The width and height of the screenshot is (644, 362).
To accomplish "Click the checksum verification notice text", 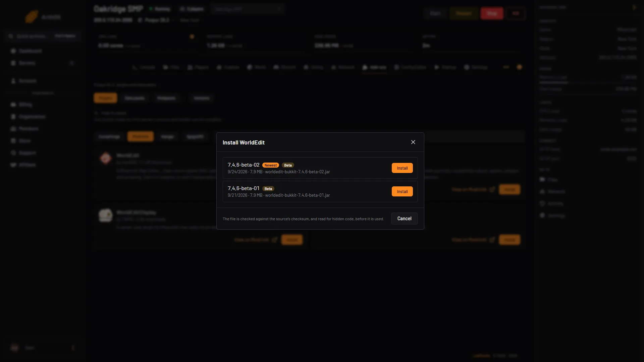I will (303, 219).
